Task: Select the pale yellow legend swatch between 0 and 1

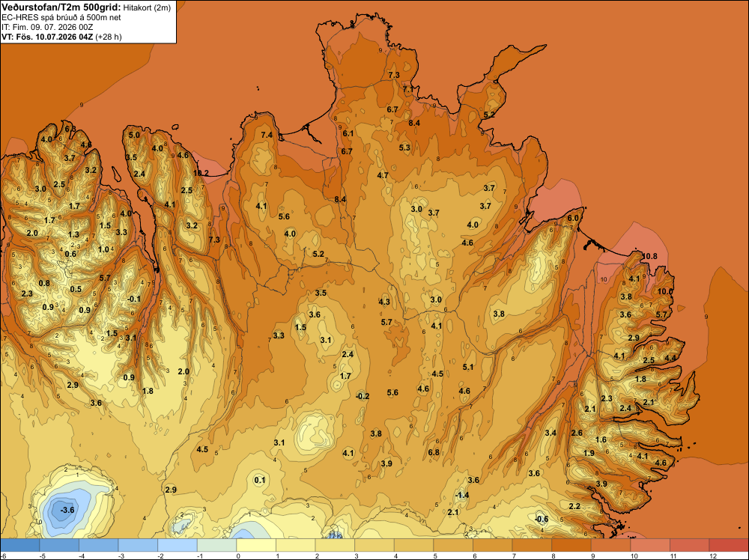Action: click(x=256, y=545)
